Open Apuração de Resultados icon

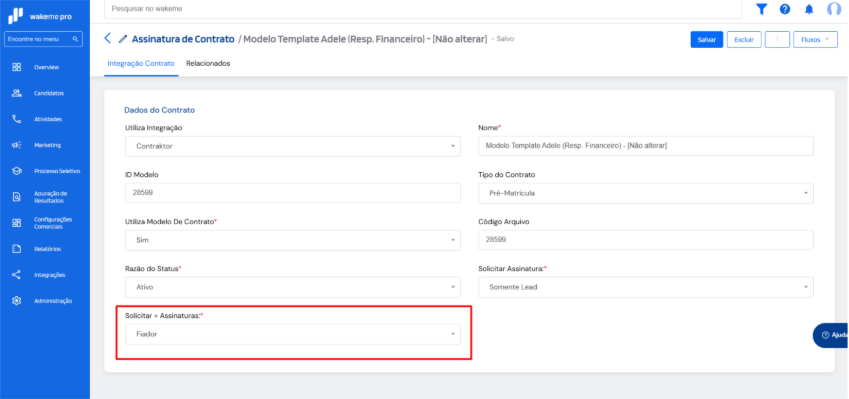17,197
